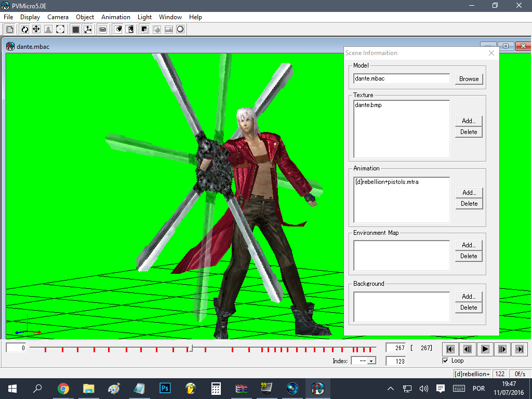Open the Action Center notifications icon
The height and width of the screenshot is (399, 532).
pyautogui.click(x=441, y=389)
